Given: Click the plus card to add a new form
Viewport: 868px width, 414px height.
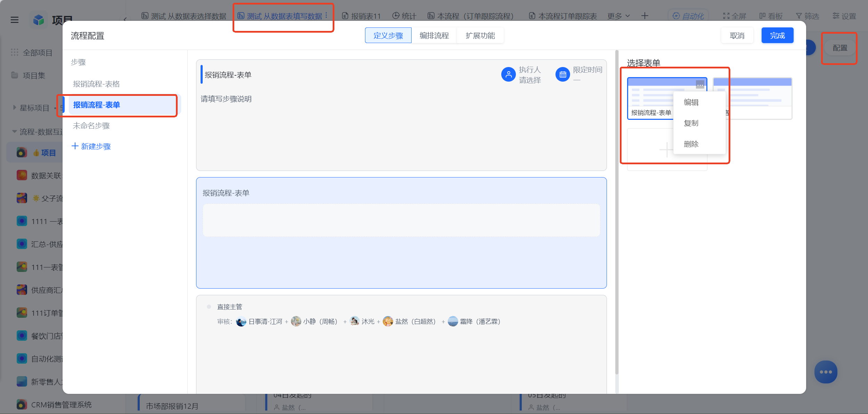Looking at the screenshot, I should tap(667, 150).
